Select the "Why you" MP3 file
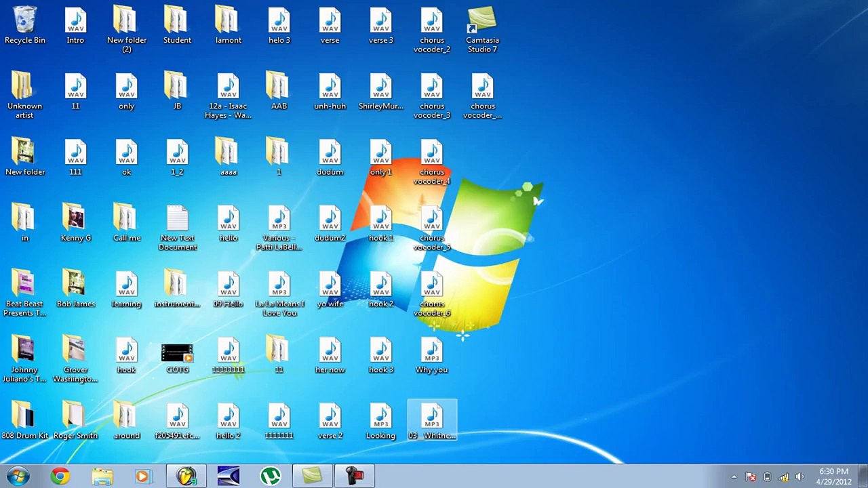This screenshot has height=488, width=868. (x=431, y=352)
